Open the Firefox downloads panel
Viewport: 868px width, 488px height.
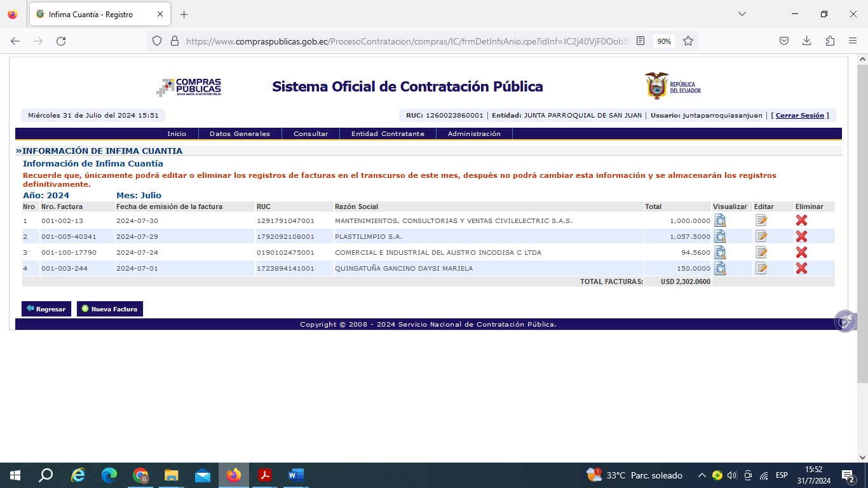(806, 41)
